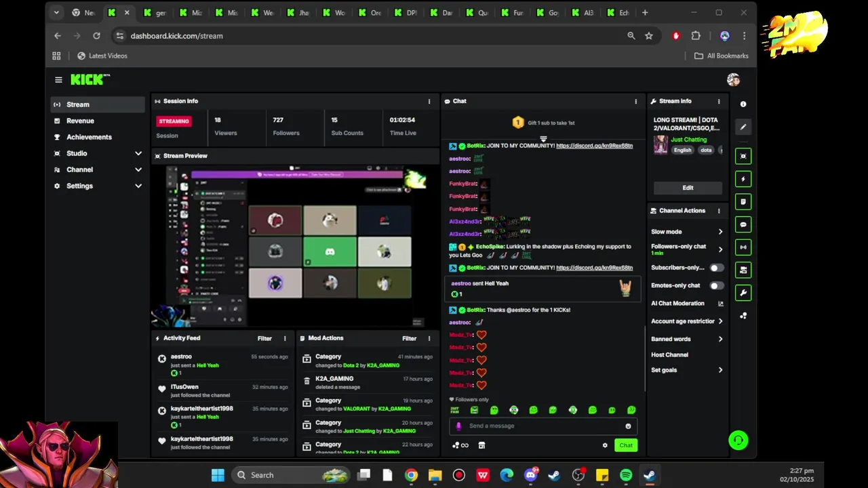Image resolution: width=868 pixels, height=488 pixels.
Task: Click the Edit stream info button
Action: click(x=688, y=188)
